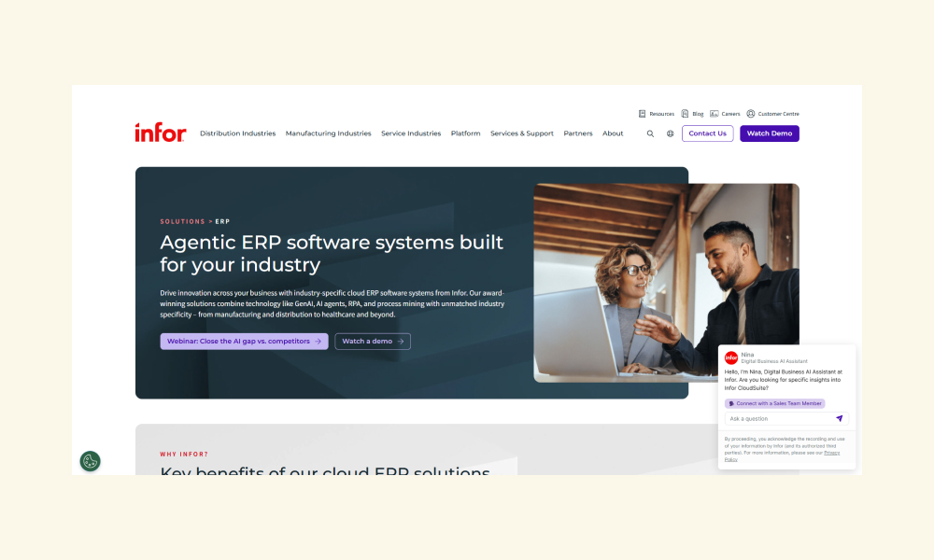Open the site search magnifier icon
The image size is (934, 560).
(650, 133)
